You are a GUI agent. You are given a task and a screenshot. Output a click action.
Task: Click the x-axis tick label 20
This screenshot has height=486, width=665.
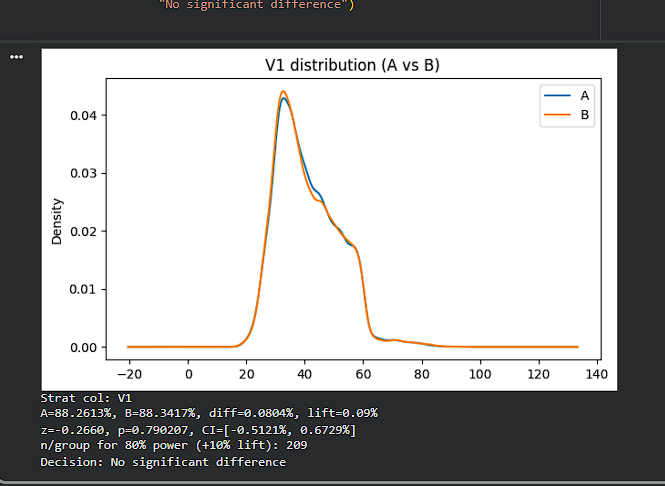tap(246, 374)
